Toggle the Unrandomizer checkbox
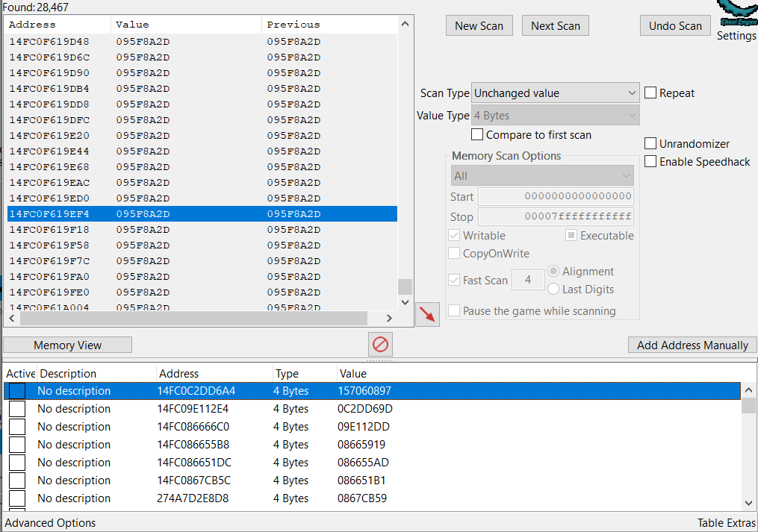Viewport: 758px width, 532px height. pos(650,143)
